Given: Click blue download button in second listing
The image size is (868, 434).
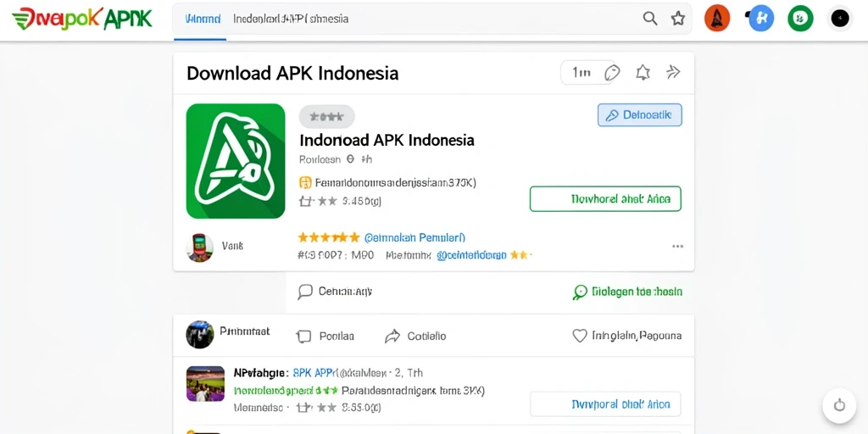Looking at the screenshot, I should pos(605,404).
